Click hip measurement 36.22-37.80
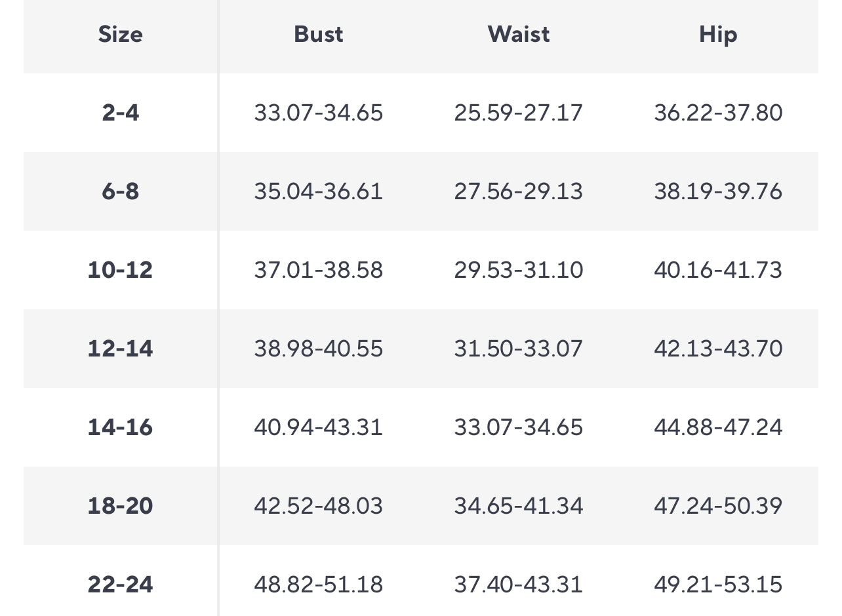842x616 pixels. (718, 113)
